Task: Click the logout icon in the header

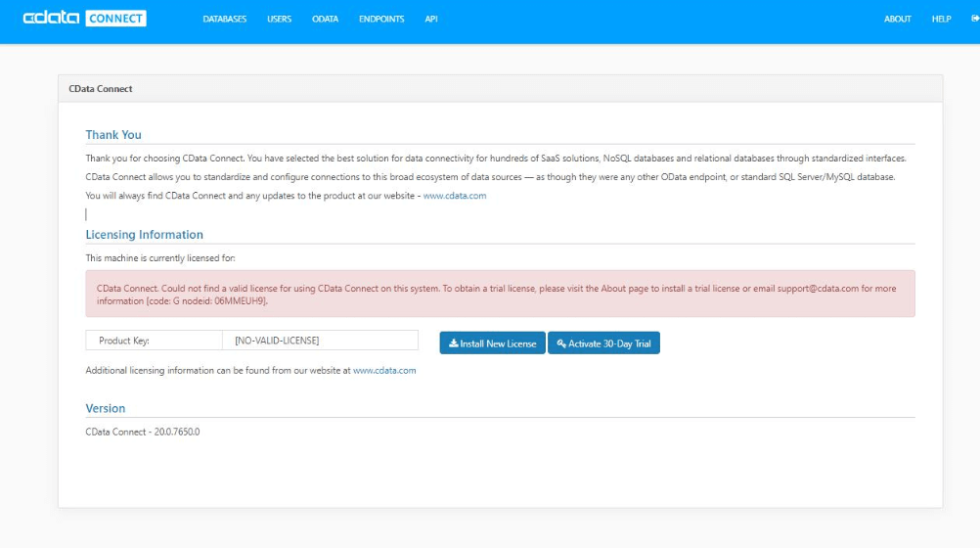Action: 975,19
